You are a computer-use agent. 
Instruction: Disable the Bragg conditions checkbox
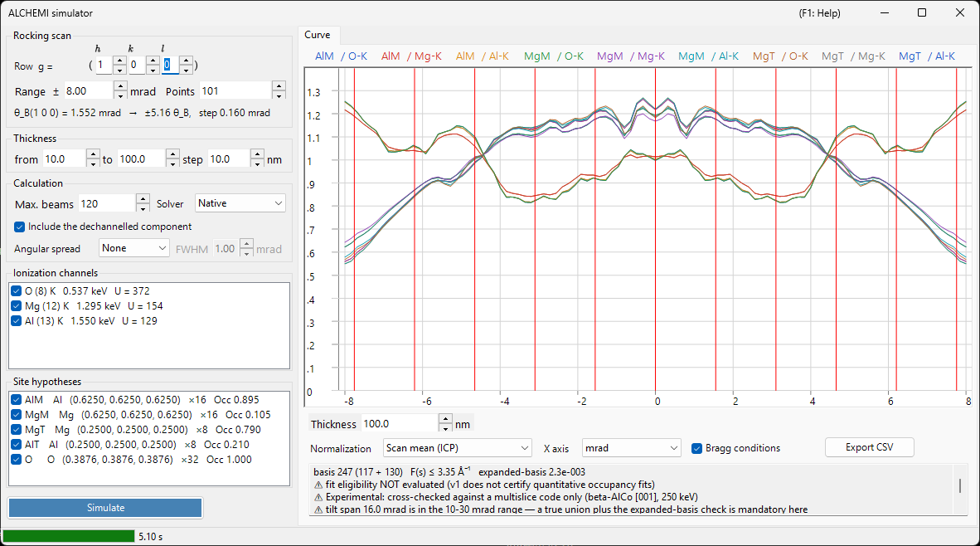pyautogui.click(x=697, y=448)
